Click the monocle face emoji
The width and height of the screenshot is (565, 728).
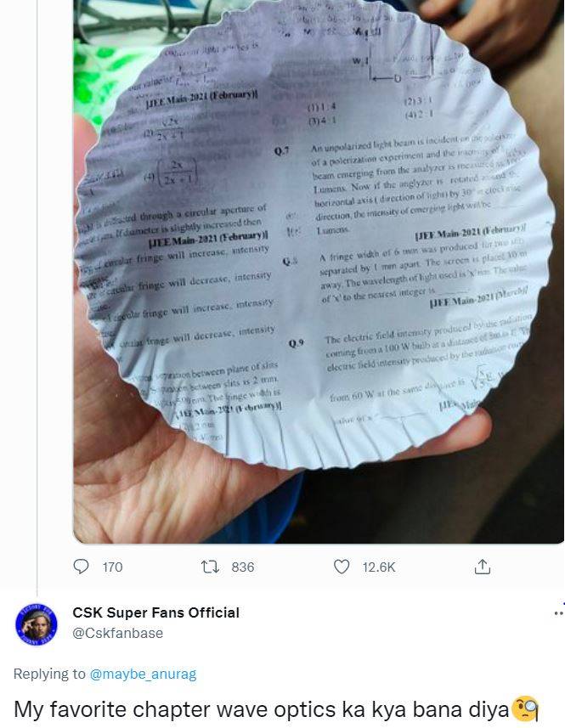(527, 708)
